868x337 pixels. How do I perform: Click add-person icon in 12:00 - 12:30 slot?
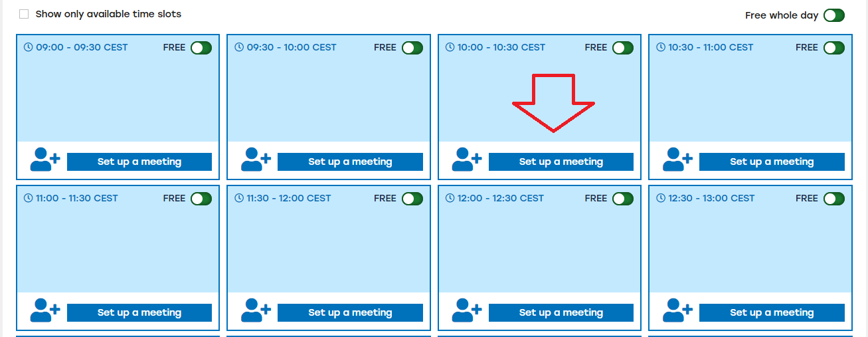(x=467, y=310)
